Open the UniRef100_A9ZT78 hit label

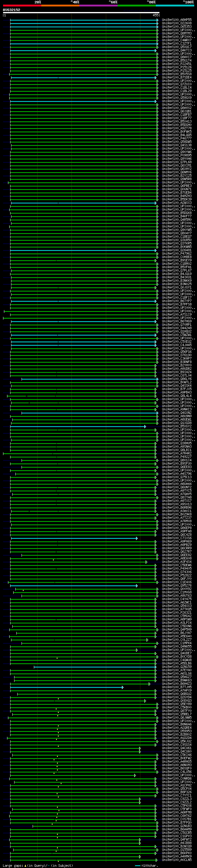[x=177, y=128]
